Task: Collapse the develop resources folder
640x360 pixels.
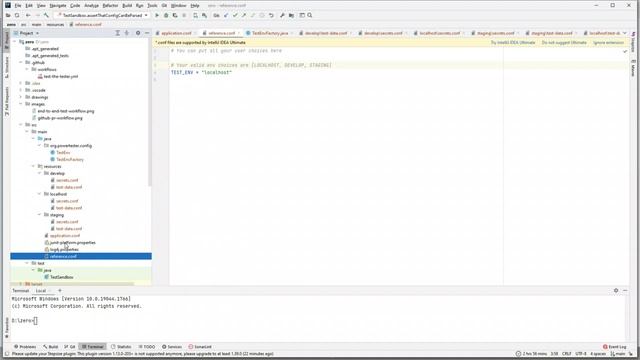Action: (40, 173)
